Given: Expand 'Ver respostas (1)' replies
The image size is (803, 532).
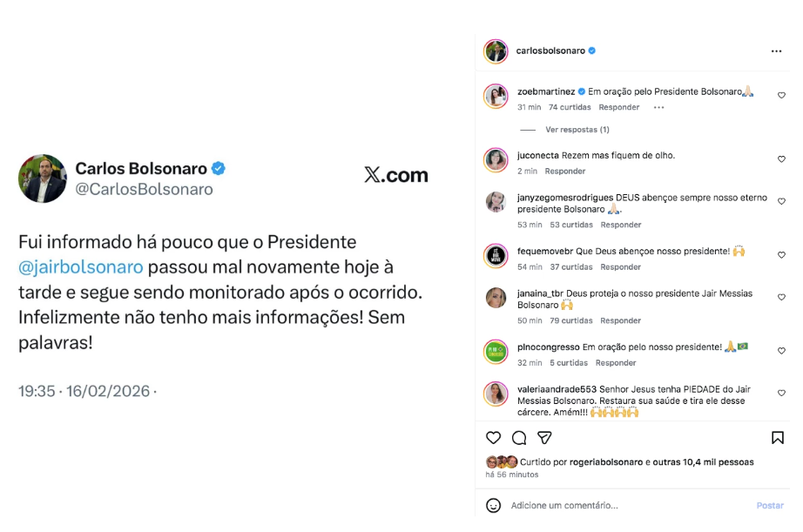Looking at the screenshot, I should pos(577,130).
